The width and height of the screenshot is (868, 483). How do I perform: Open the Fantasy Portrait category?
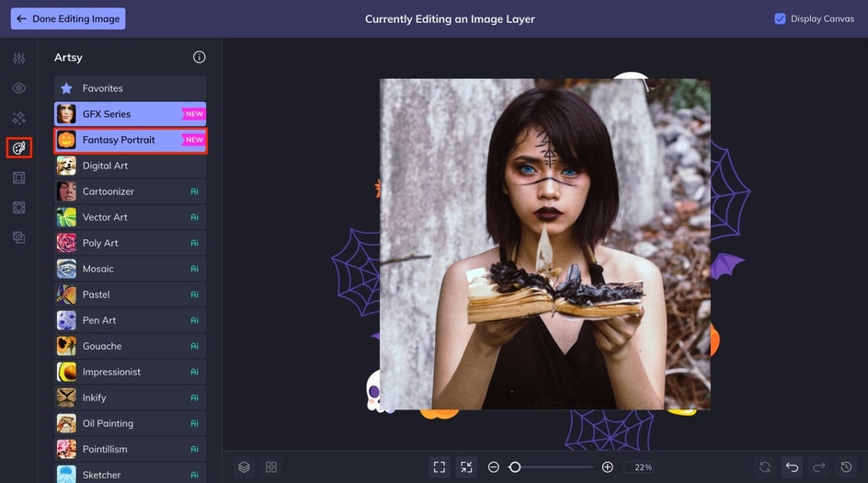(130, 140)
